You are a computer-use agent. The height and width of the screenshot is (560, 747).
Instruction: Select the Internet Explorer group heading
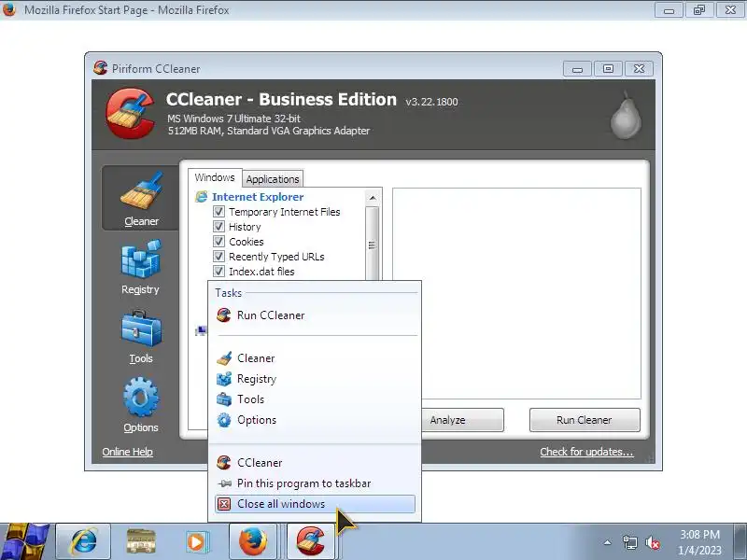click(x=258, y=197)
